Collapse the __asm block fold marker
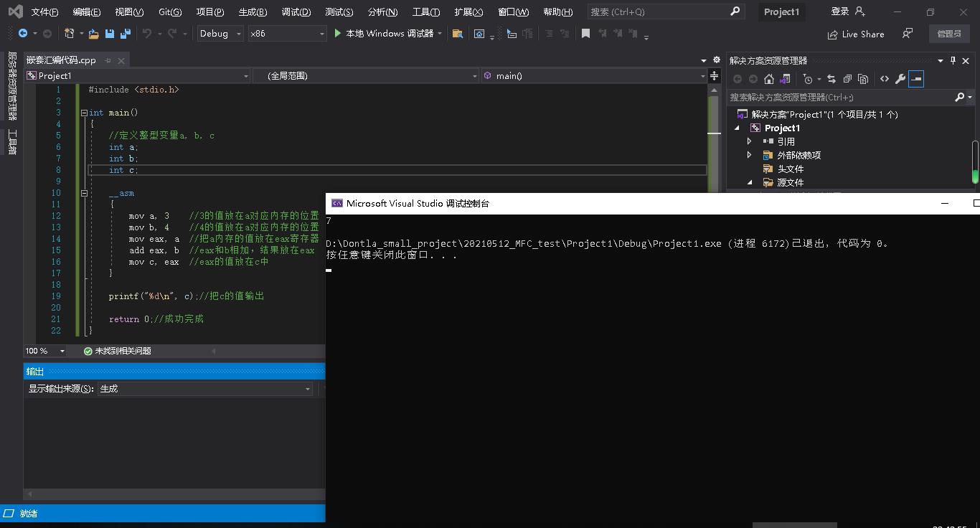980x528 pixels. [84, 193]
